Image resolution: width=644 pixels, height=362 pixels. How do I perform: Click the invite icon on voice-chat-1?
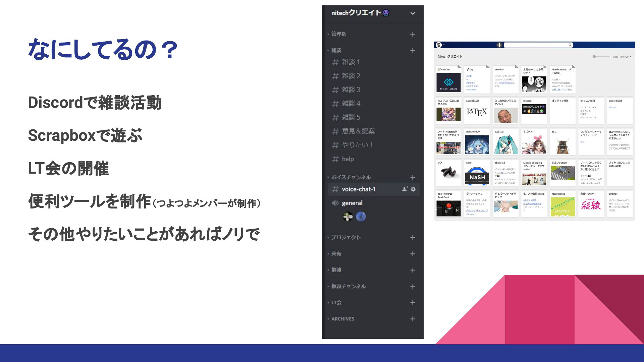pos(405,189)
